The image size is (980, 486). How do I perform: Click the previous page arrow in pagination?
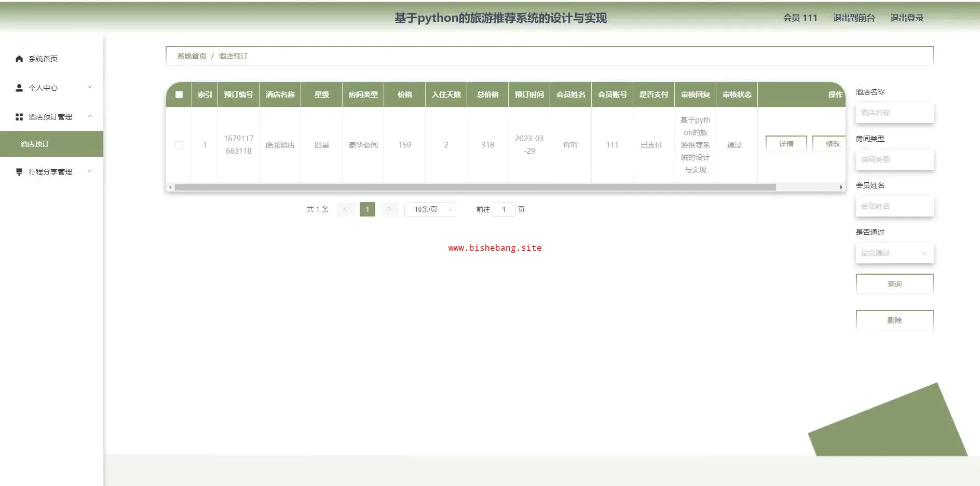pyautogui.click(x=345, y=209)
